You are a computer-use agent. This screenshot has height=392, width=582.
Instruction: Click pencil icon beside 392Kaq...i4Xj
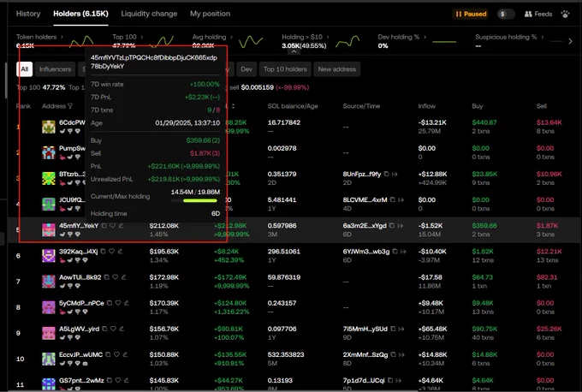pos(120,252)
